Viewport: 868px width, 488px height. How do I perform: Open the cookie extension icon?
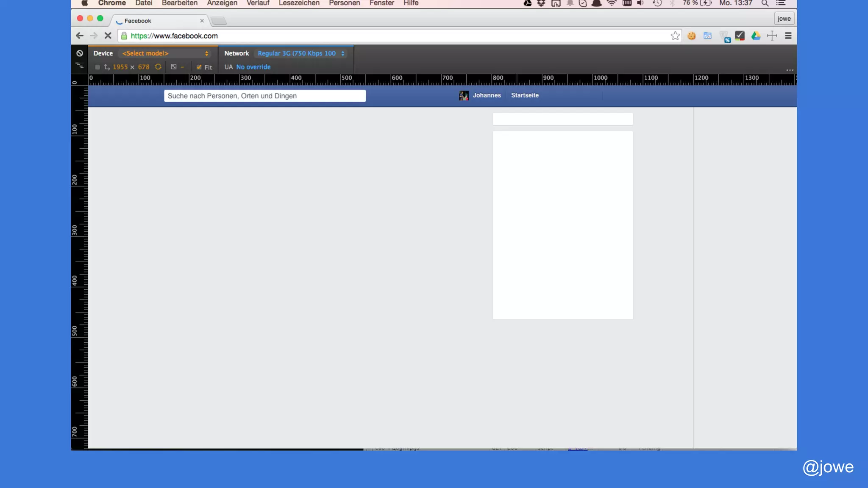[x=691, y=36]
